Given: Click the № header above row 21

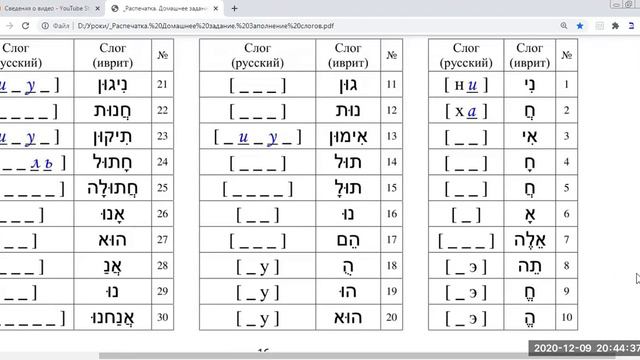Looking at the screenshot, I should [x=162, y=55].
